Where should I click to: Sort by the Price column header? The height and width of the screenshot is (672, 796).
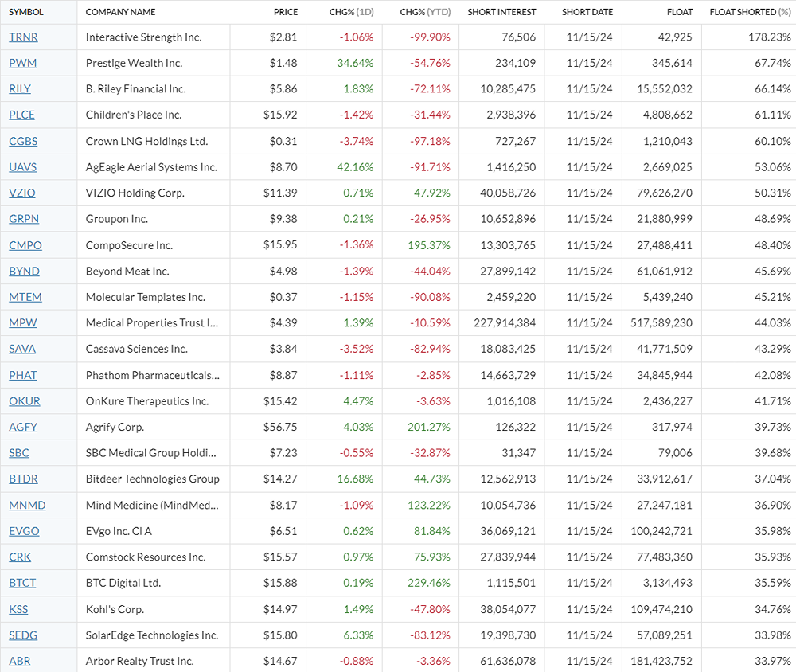(285, 12)
